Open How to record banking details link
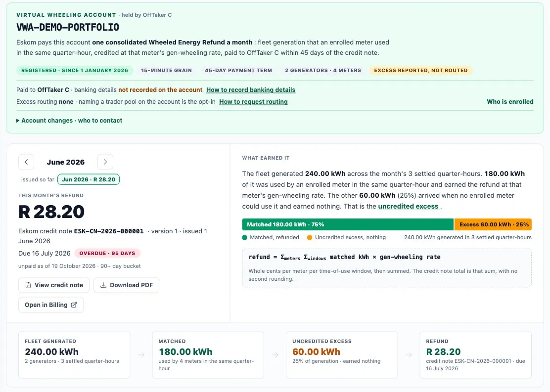This screenshot has height=392, width=550. click(251, 90)
